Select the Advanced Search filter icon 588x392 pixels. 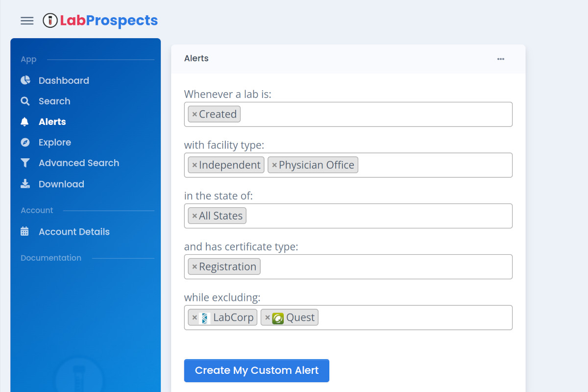click(25, 163)
